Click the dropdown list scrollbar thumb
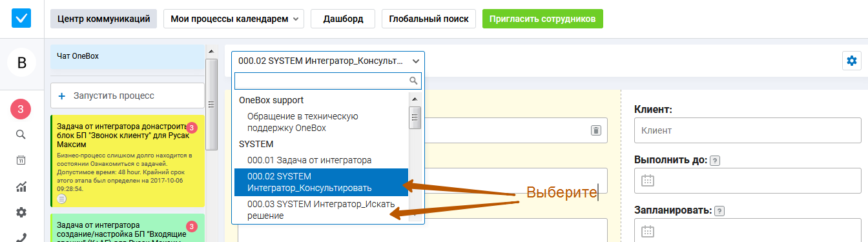 point(415,118)
